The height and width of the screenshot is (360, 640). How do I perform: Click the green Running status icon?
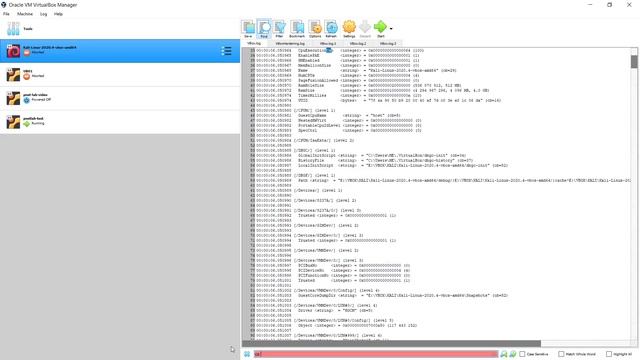[x=27, y=124]
